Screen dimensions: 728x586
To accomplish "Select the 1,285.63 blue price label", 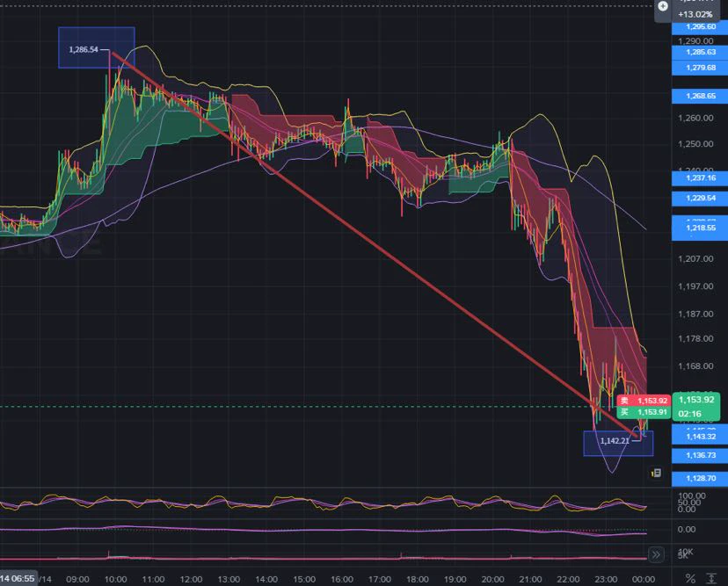I will 700,52.
